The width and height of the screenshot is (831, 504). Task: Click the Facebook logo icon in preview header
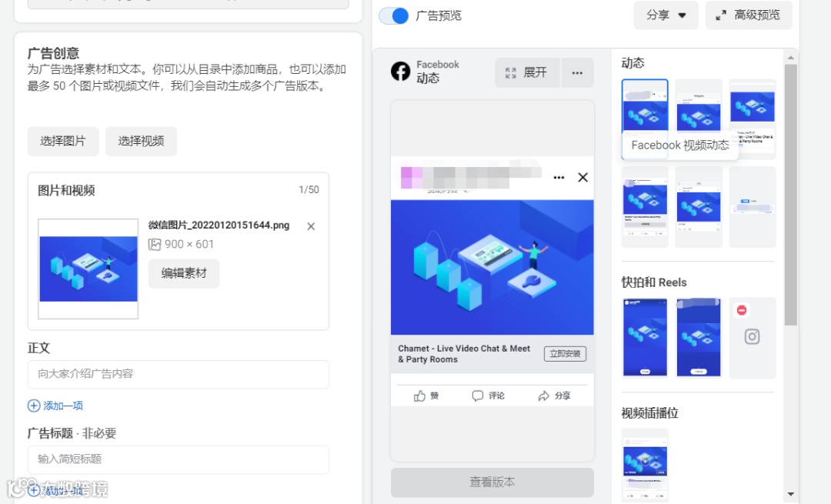[401, 71]
